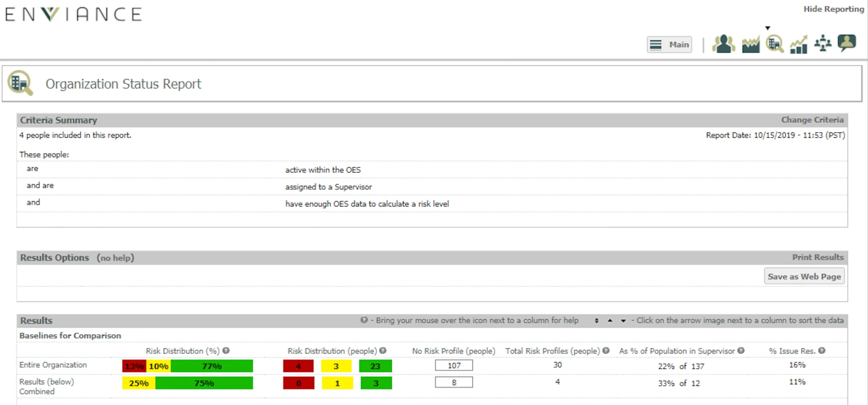Click the green 23 people box
Image resolution: width=868 pixels, height=405 pixels.
375,366
